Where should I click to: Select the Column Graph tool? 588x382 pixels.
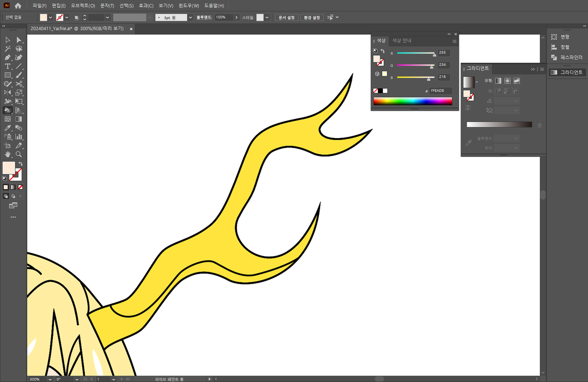pos(19,137)
